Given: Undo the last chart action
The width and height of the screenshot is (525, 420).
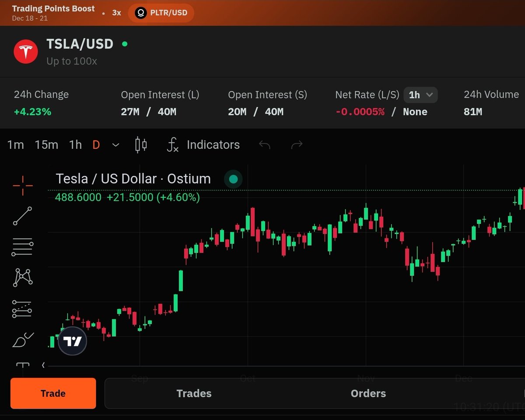Looking at the screenshot, I should [x=264, y=144].
